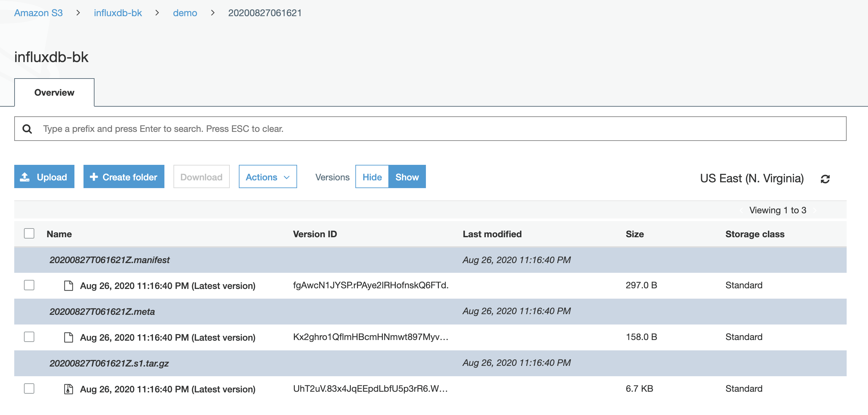Viewport: 868px width, 415px height.
Task: Switch to the Overview tab
Action: tap(54, 92)
